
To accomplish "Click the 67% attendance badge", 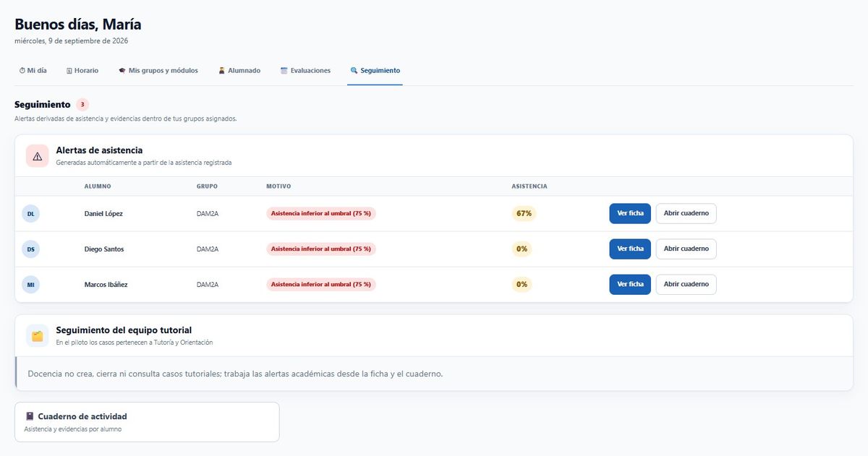I will 524,214.
